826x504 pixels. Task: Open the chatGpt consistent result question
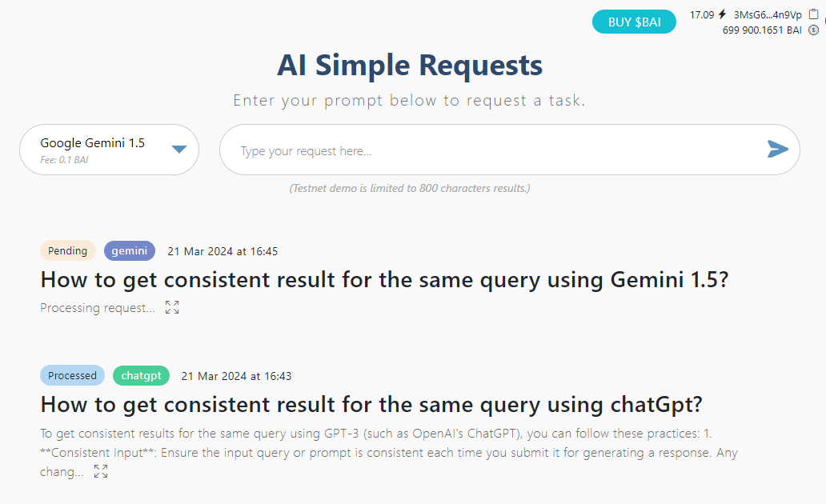tap(371, 404)
